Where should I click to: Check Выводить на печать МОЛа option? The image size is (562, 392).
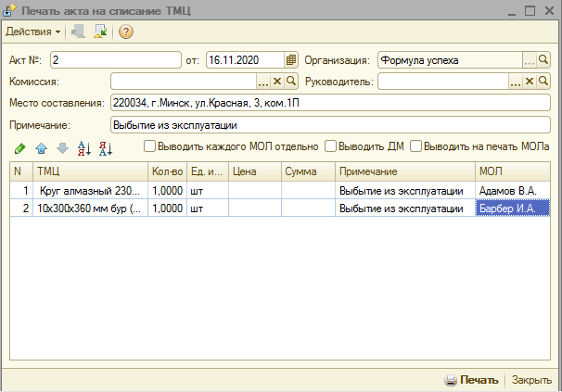(x=416, y=146)
